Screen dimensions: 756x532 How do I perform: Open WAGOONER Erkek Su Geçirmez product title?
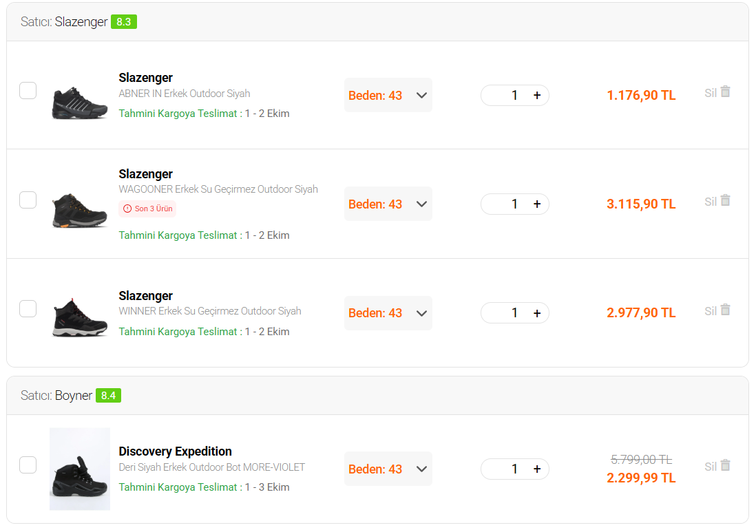pyautogui.click(x=218, y=189)
